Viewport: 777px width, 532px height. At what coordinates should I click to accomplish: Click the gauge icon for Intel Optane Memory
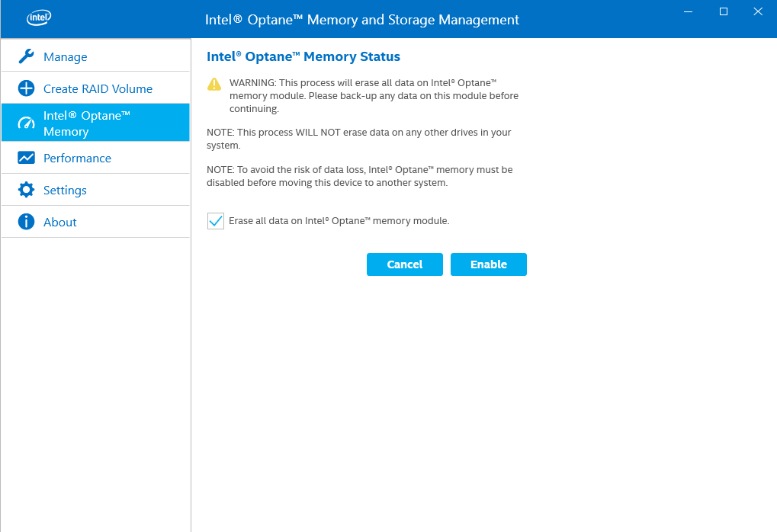click(24, 123)
